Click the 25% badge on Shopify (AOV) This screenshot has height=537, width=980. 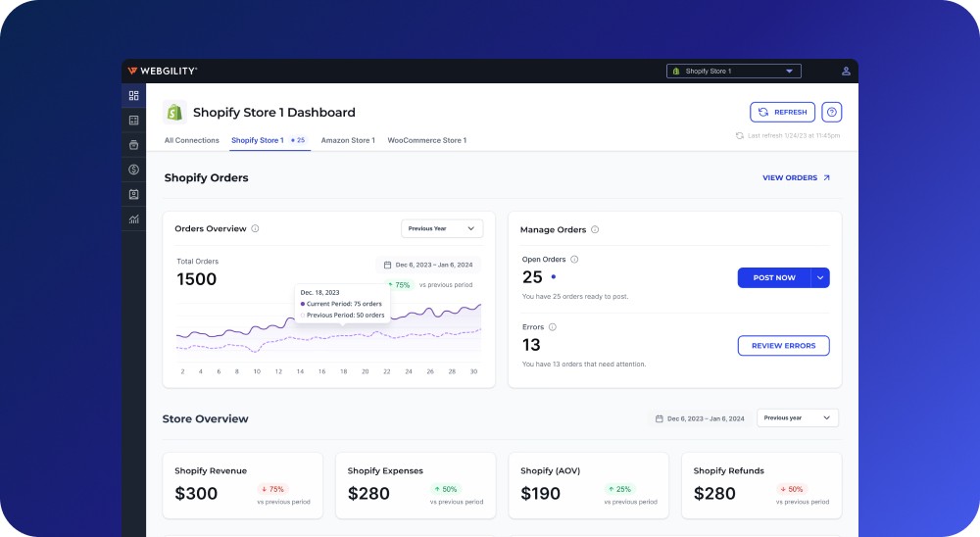coord(619,490)
